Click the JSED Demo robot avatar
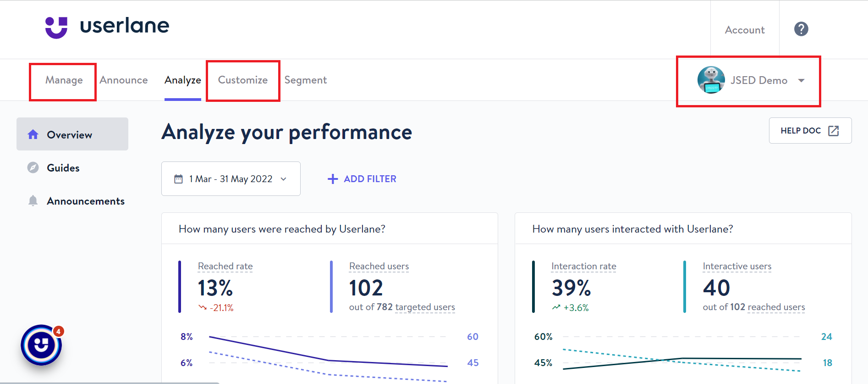 pyautogui.click(x=711, y=80)
